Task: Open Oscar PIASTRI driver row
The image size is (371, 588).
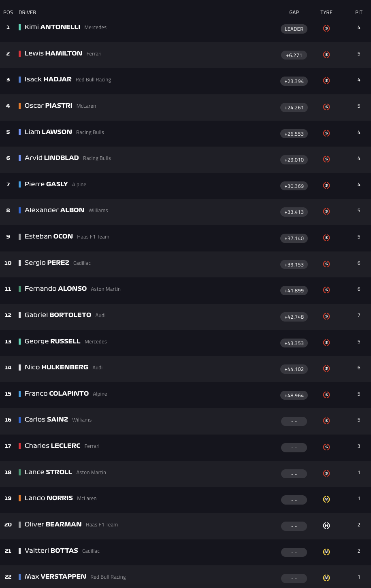Action: click(185, 107)
